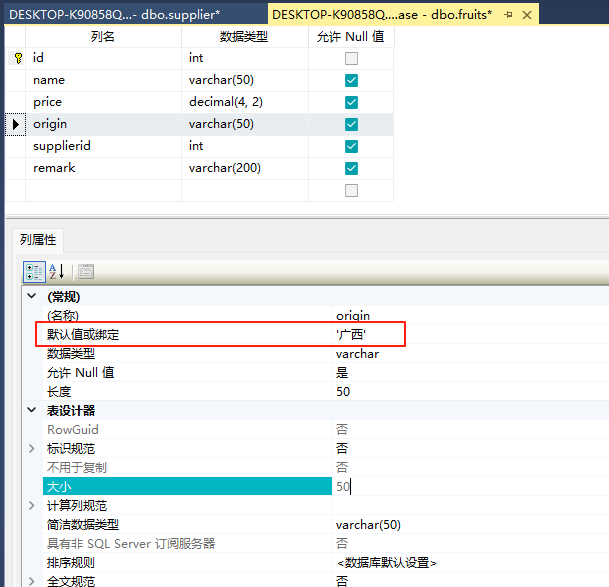
Task: Collapse the (常规) general section
Action: coord(31,297)
